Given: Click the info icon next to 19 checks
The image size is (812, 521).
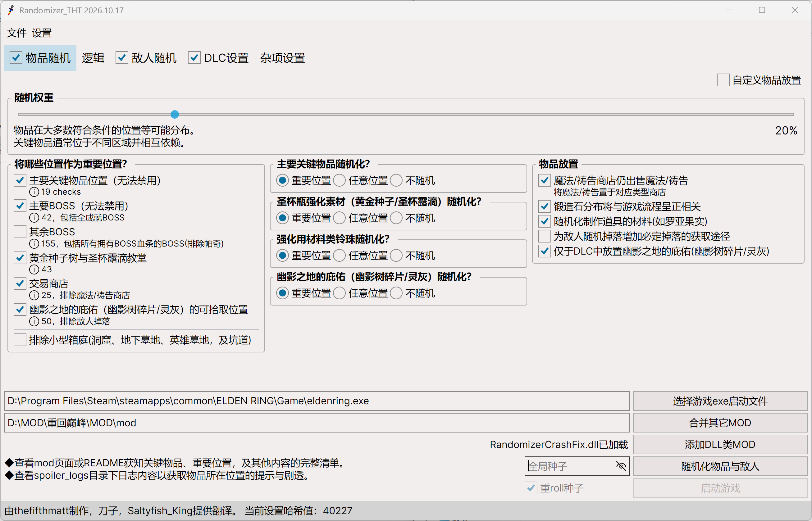Looking at the screenshot, I should coord(34,192).
